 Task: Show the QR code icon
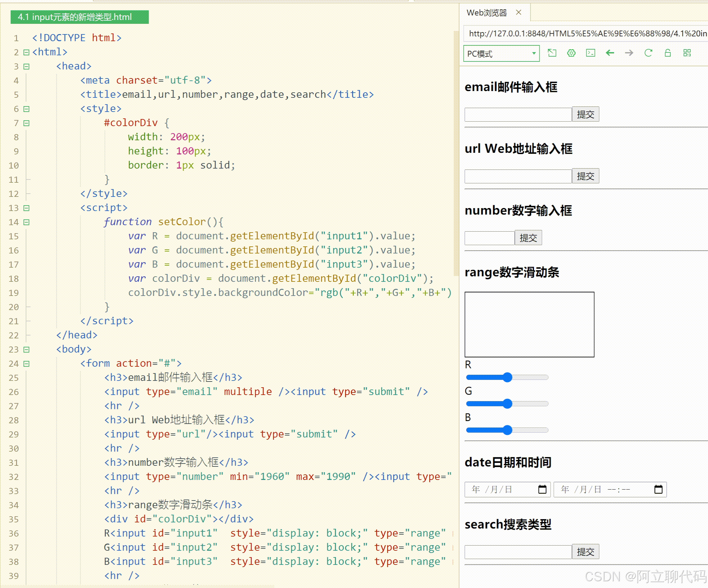(687, 53)
